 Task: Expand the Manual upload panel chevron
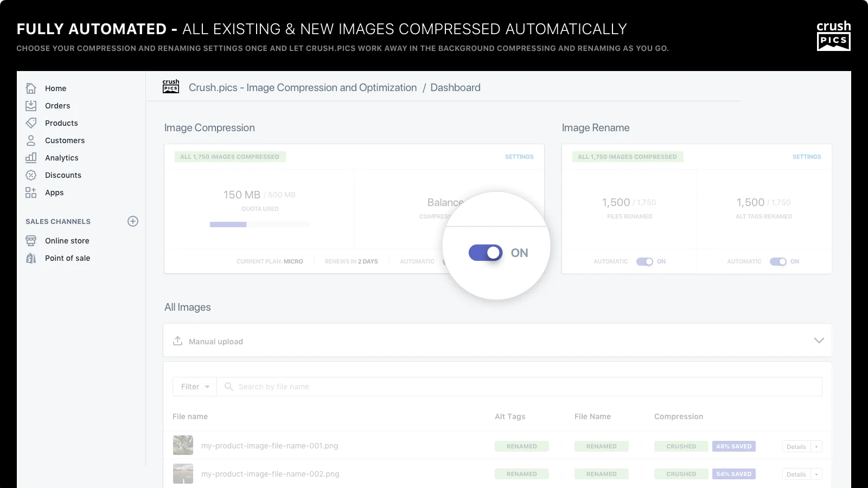819,341
